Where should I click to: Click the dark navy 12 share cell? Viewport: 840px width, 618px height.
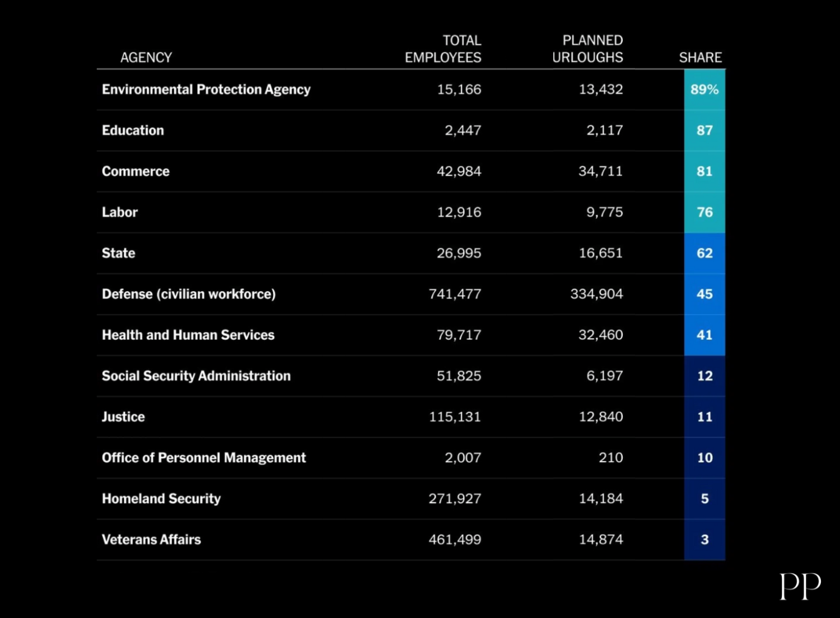[x=704, y=376]
